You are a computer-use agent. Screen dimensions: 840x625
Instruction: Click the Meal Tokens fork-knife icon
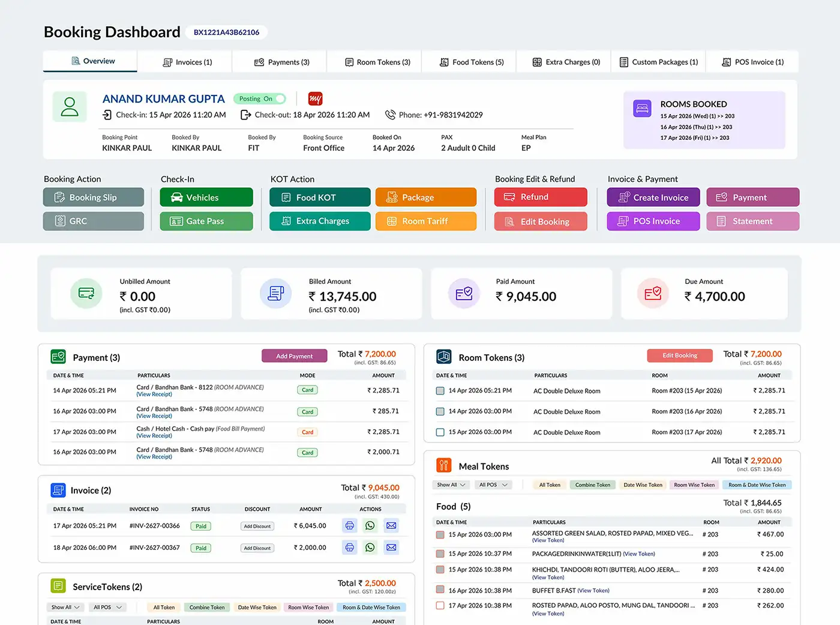[x=443, y=465]
